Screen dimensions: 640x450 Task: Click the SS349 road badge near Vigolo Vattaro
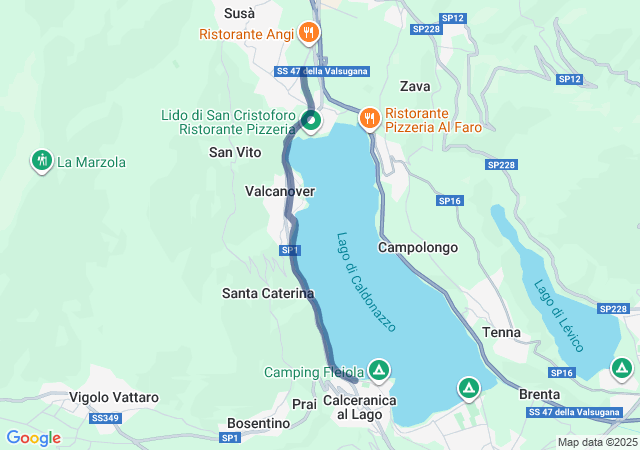(x=105, y=418)
